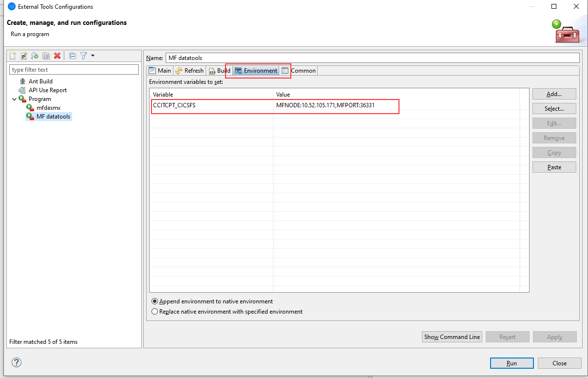Select the mfdasmx configuration
The height and width of the screenshot is (378, 588).
47,107
